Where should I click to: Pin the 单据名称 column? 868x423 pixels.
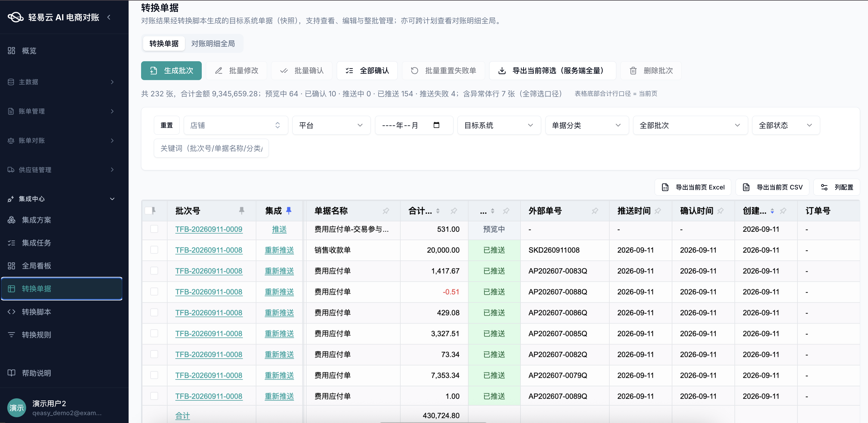(386, 211)
